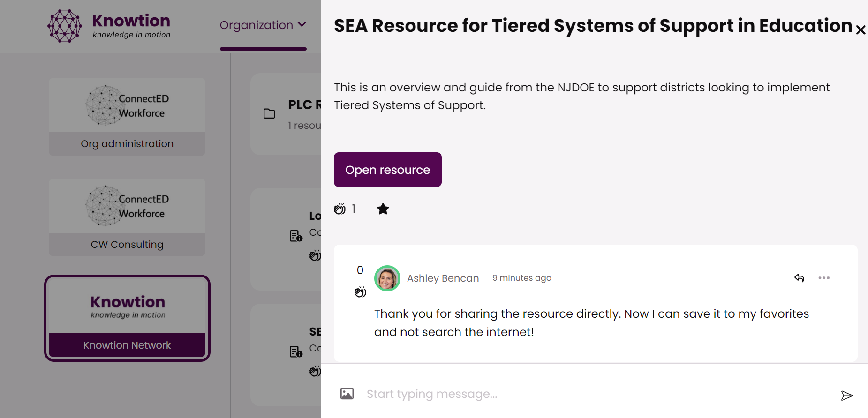Click the bottom resource card document icon

(x=296, y=351)
